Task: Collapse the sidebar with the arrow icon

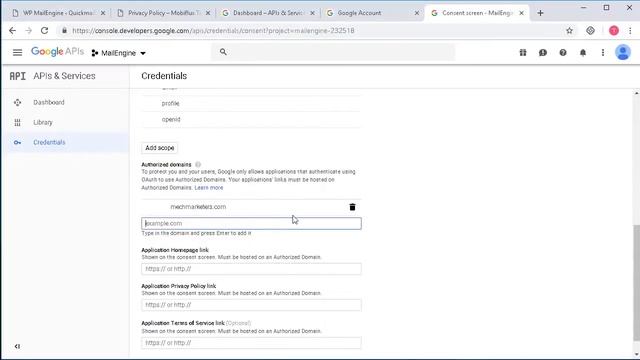Action: (x=17, y=346)
